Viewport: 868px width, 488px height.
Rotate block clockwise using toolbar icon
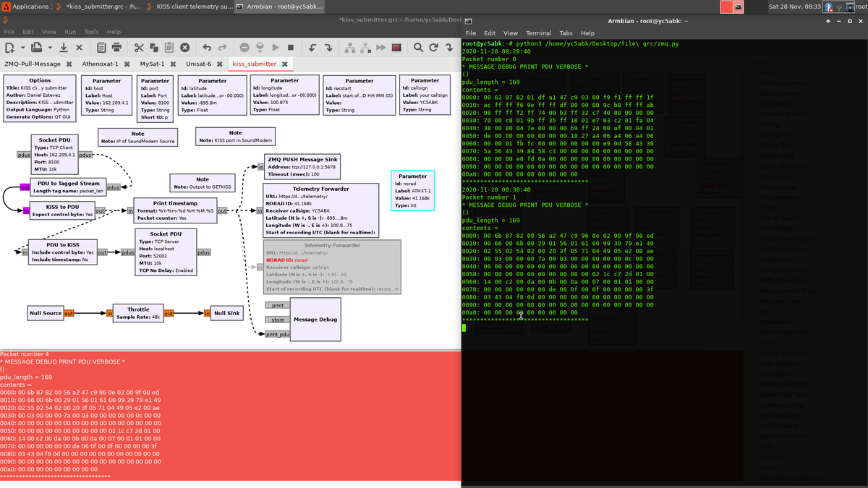(328, 47)
